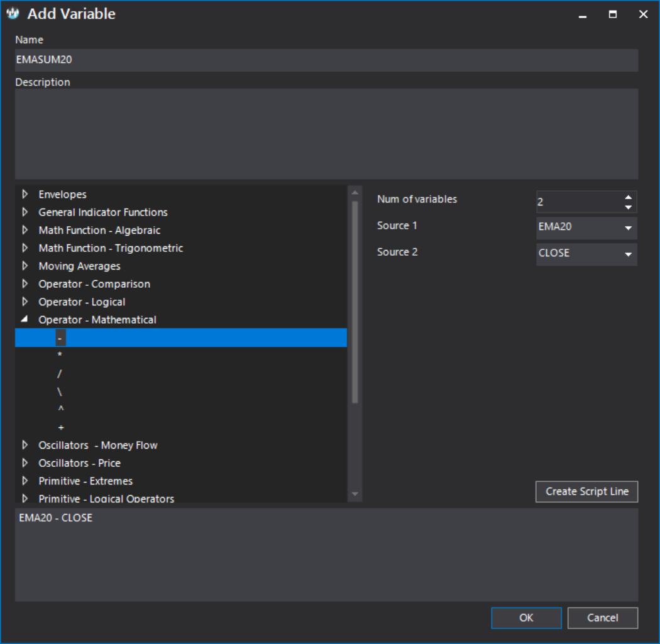Open the Source 2 dropdown
The height and width of the screenshot is (644, 660).
click(586, 254)
